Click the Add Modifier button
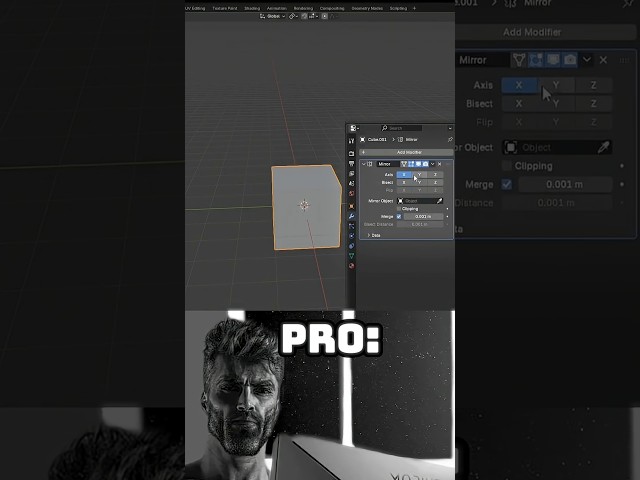640x480 pixels. [x=406, y=152]
